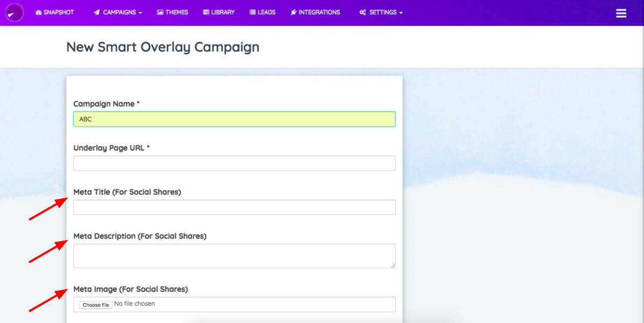644x323 pixels.
Task: Go to the Leads page
Action: click(263, 12)
